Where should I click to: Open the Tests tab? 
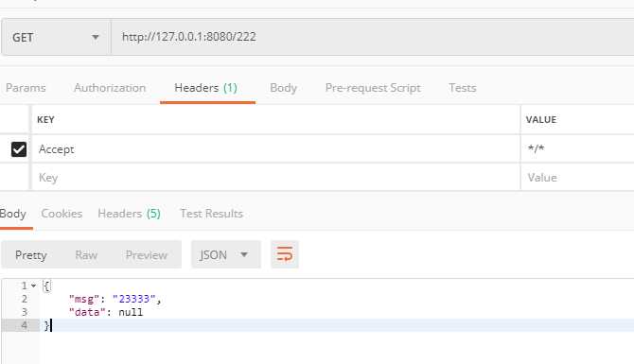[463, 88]
